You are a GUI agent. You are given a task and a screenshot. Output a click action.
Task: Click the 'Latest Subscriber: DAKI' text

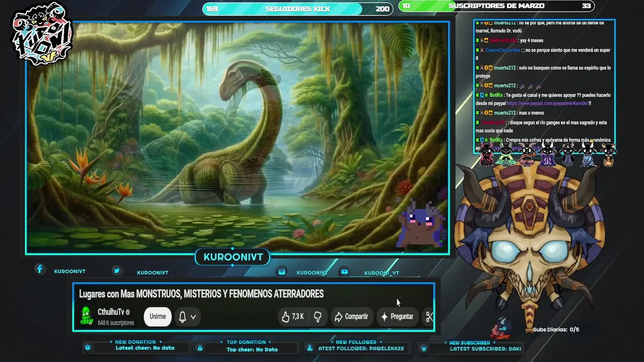tap(486, 348)
